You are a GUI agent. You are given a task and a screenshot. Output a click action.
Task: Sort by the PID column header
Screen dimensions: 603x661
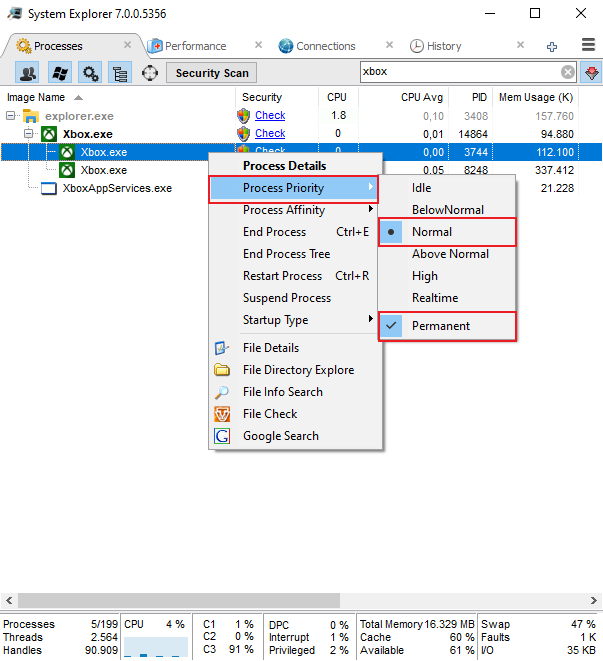tap(470, 97)
